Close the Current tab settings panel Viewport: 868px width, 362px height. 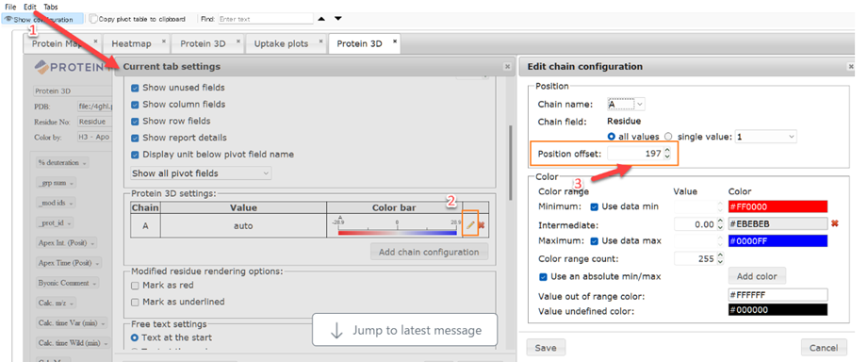point(506,66)
